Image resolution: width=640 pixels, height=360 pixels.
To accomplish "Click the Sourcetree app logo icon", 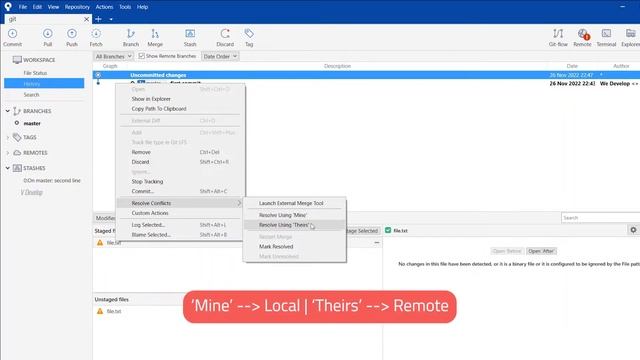I will click(x=8, y=7).
